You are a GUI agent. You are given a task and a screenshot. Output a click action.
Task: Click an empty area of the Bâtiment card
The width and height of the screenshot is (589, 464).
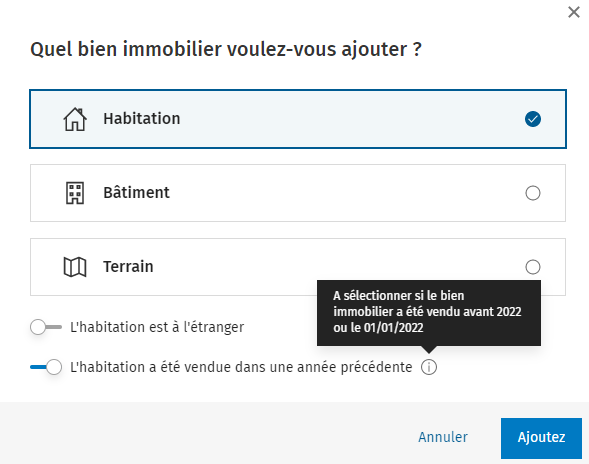(338, 193)
